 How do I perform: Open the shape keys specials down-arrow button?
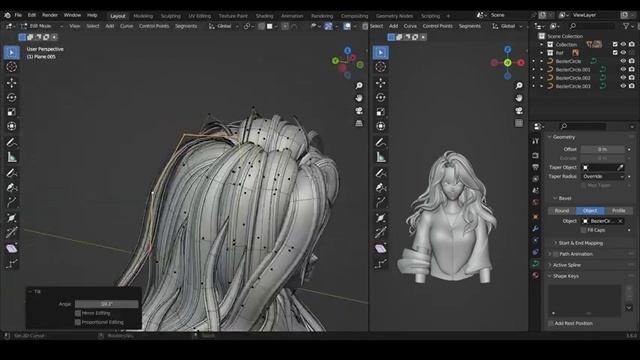point(629,308)
